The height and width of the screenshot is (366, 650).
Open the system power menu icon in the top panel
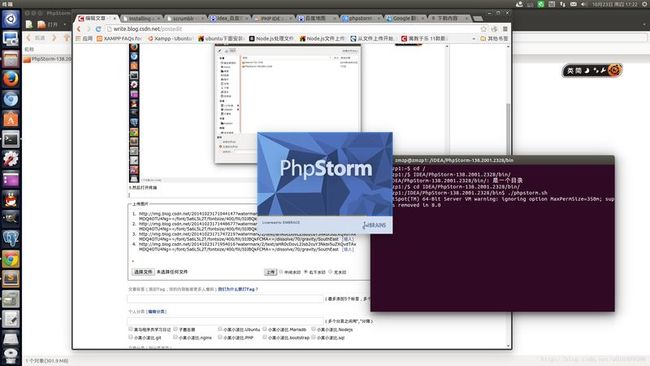pos(645,4)
